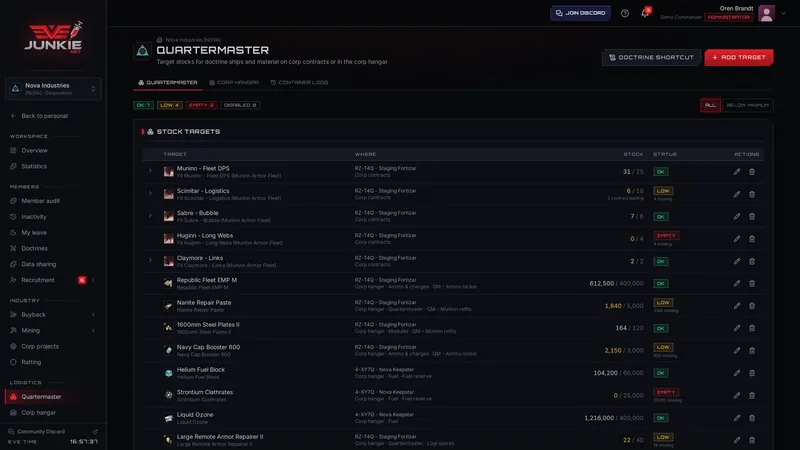Expand the Claymore - Links row
Image resolution: width=800 pixels, height=450 pixels.
(x=150, y=260)
